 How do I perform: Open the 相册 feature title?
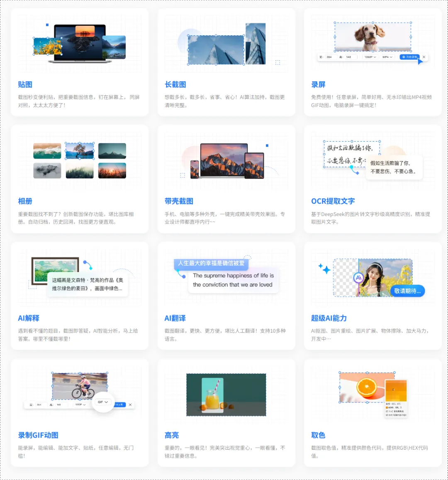[25, 201]
